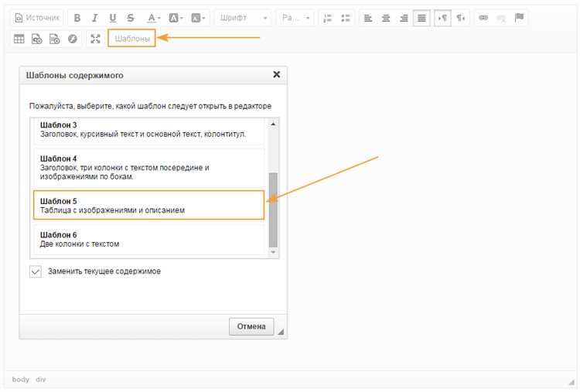
Task: Set left-to-right text direction
Action: (443, 18)
